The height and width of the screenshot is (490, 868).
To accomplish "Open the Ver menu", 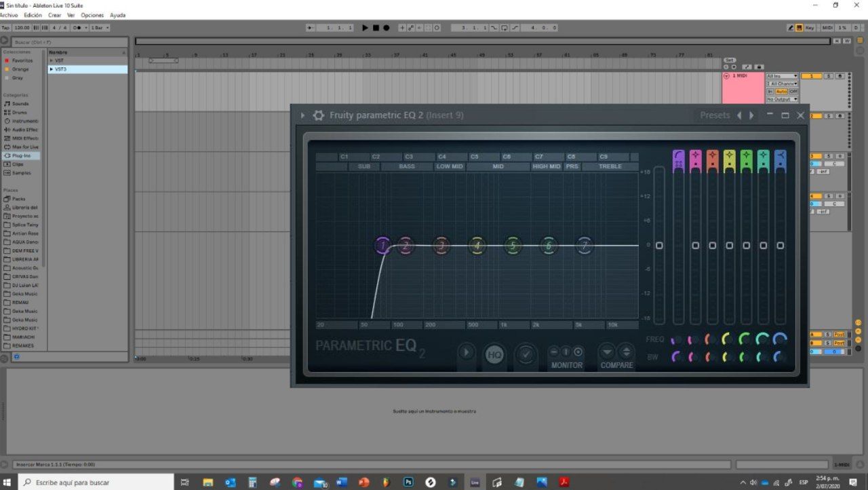I will pyautogui.click(x=71, y=15).
